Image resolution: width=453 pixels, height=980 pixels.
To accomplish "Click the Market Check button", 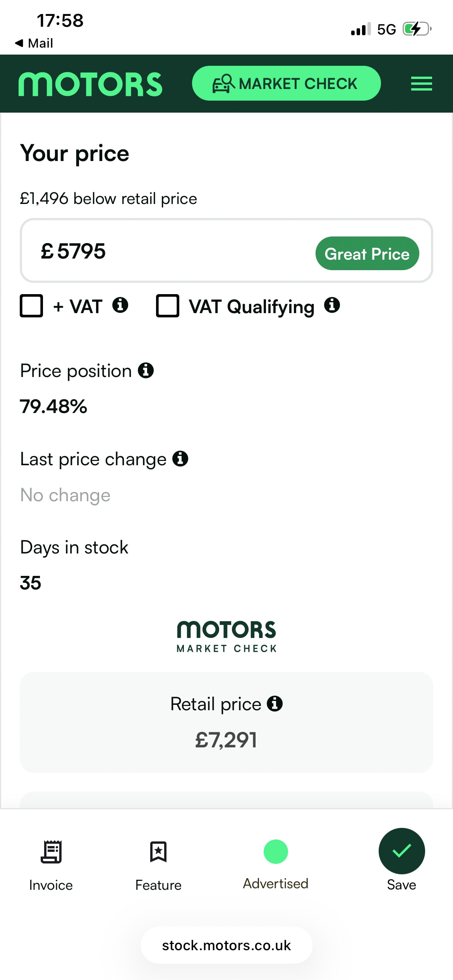I will pos(286,84).
